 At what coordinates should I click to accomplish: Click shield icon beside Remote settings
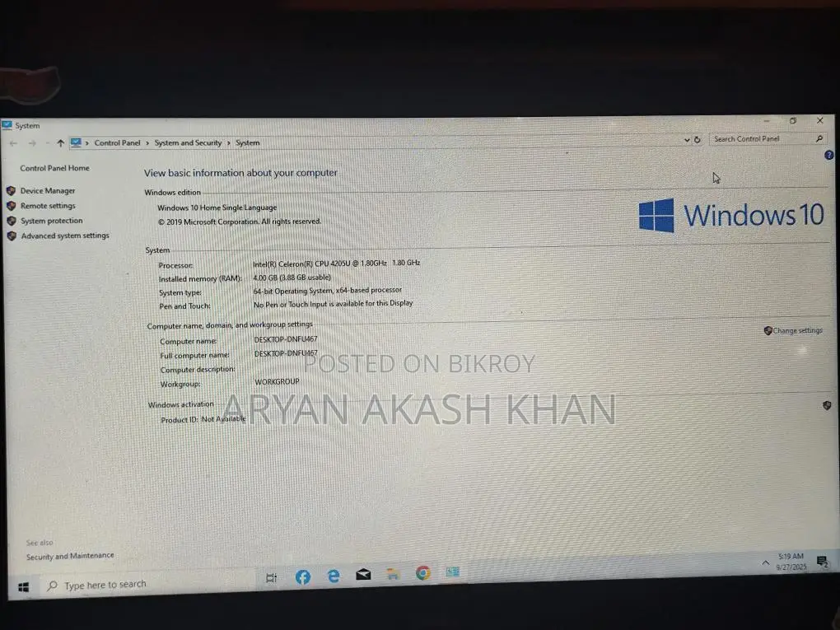[x=11, y=206]
